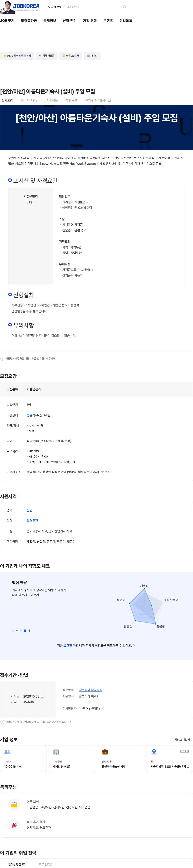Click the 사원수 people icon
Viewport: 193px width, 868px height.
pyautogui.click(x=7, y=752)
